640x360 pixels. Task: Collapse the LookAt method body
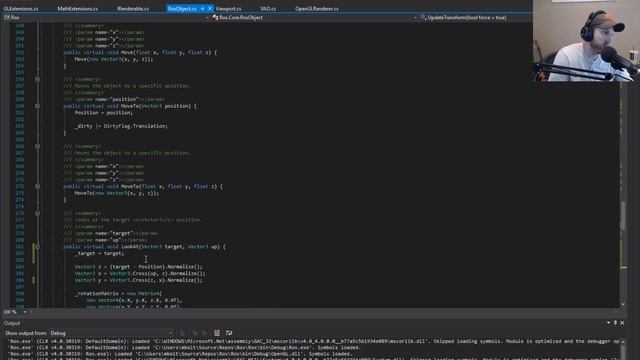38,247
